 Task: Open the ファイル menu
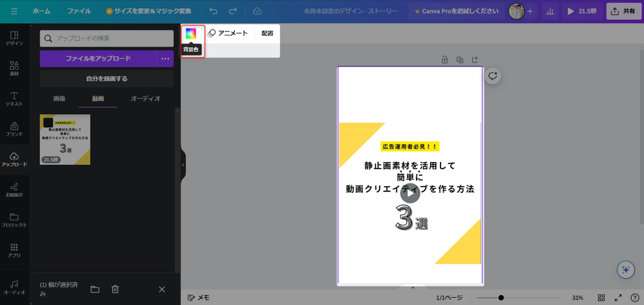click(x=79, y=11)
